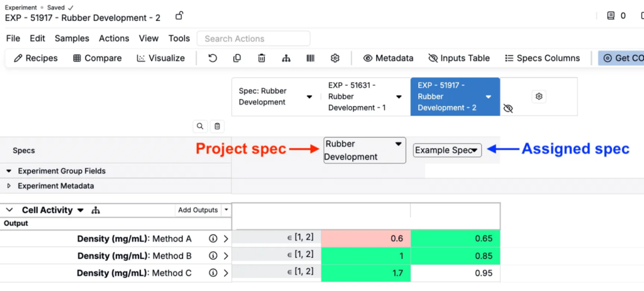Click the Add Outputs button
This screenshot has height=291, width=644.
pos(197,210)
